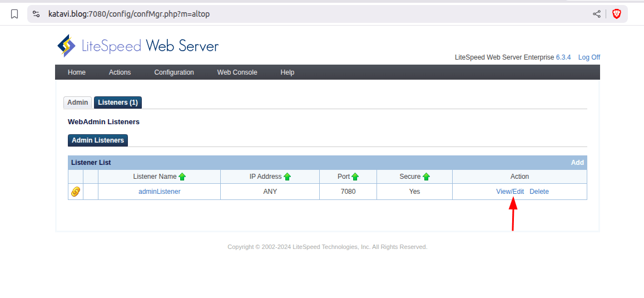Open the Configuration menu

pos(174,72)
